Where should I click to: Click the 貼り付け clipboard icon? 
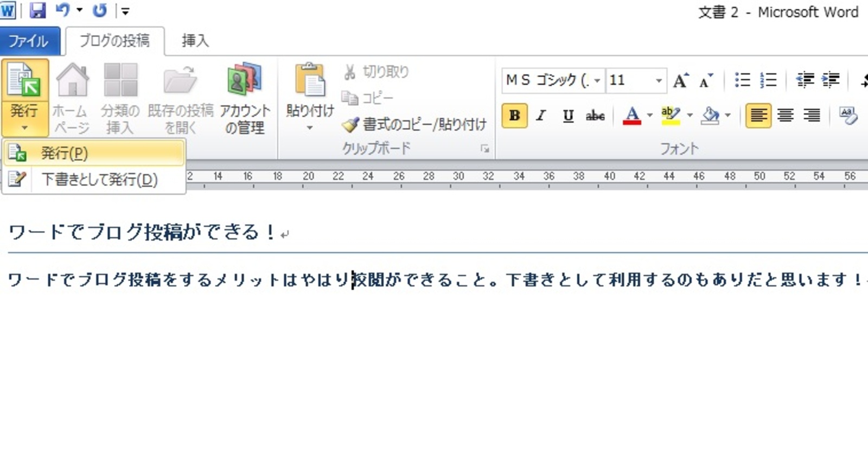(310, 80)
